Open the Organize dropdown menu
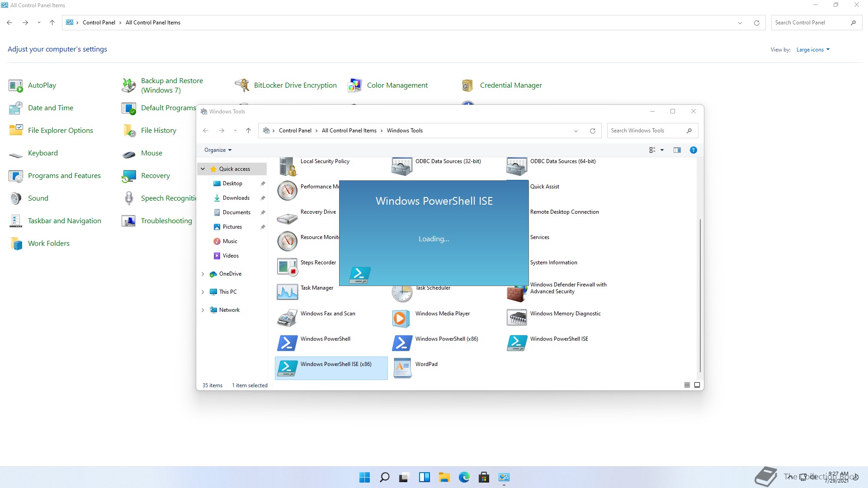This screenshot has width=868, height=488. [x=218, y=150]
